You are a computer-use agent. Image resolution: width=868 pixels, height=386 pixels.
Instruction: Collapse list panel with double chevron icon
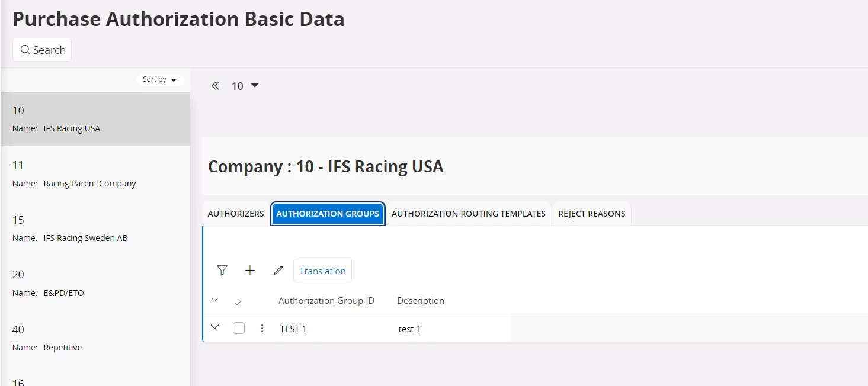216,86
